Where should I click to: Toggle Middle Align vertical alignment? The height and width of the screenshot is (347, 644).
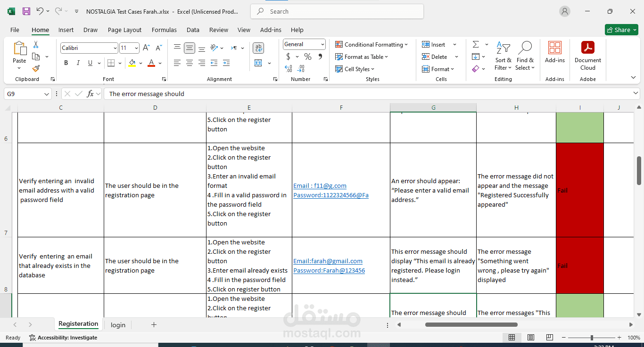tap(190, 48)
